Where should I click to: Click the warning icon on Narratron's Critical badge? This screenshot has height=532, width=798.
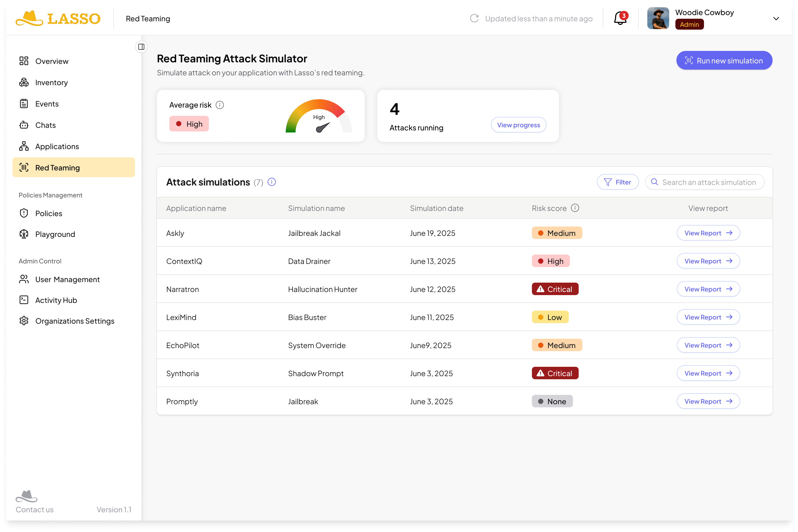pyautogui.click(x=541, y=289)
